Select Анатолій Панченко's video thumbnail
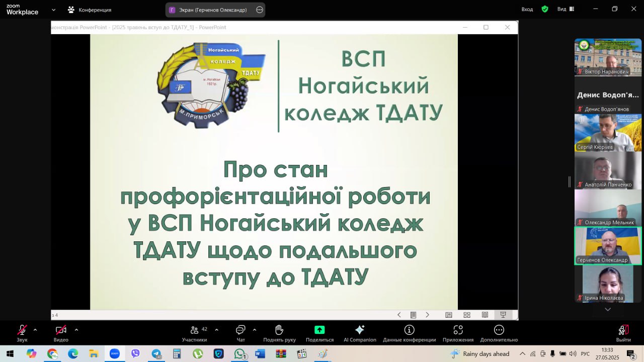644x362 pixels. coord(608,170)
